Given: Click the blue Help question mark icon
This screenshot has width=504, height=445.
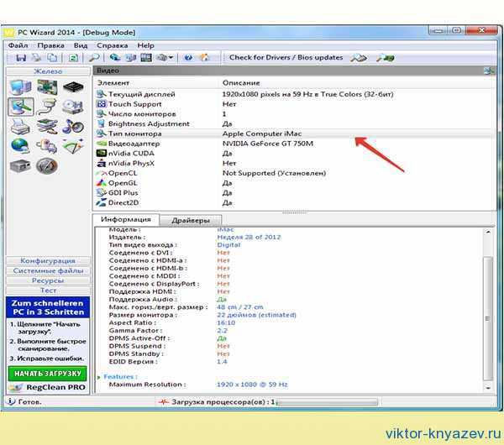Looking at the screenshot, I should click(188, 58).
